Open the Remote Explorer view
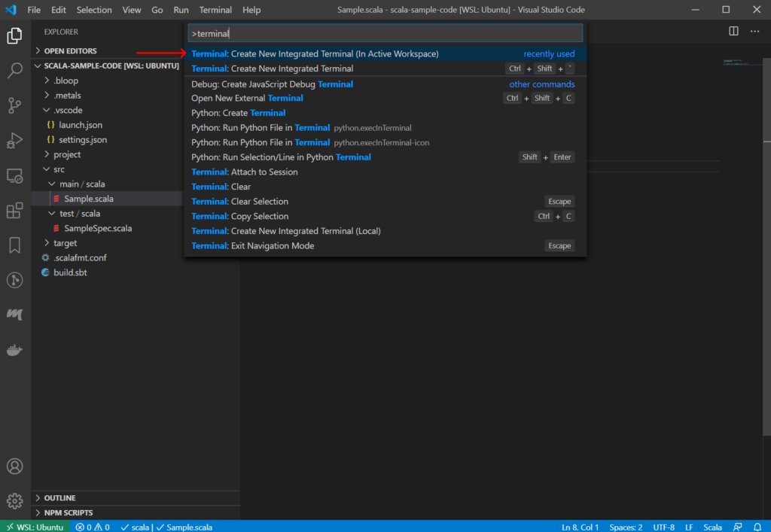This screenshot has width=771, height=532. [15, 175]
